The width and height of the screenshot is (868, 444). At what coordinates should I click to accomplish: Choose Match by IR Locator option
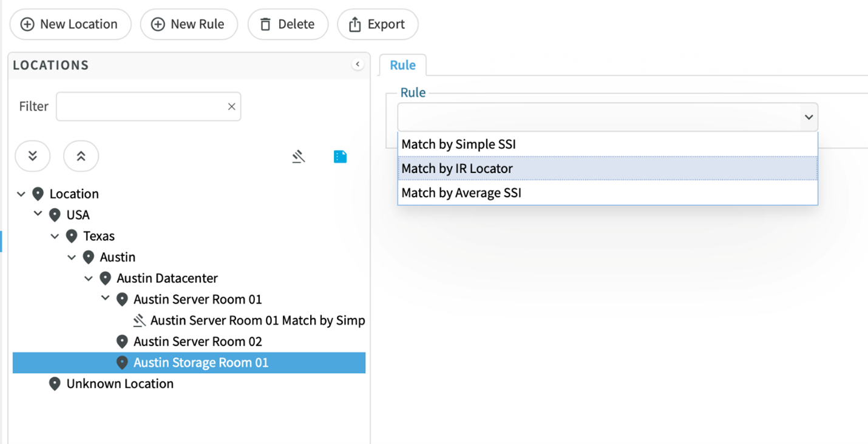[x=457, y=169]
